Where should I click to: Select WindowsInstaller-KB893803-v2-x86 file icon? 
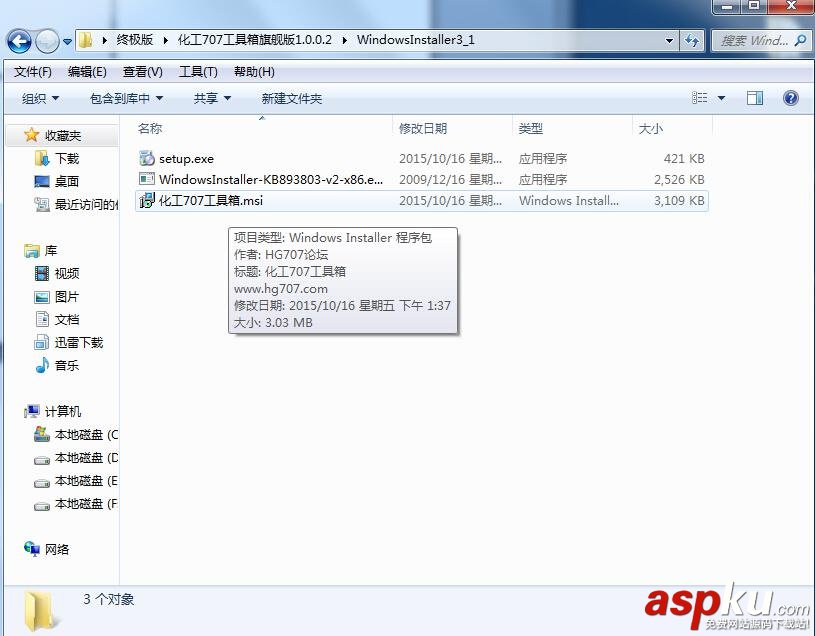(x=147, y=179)
